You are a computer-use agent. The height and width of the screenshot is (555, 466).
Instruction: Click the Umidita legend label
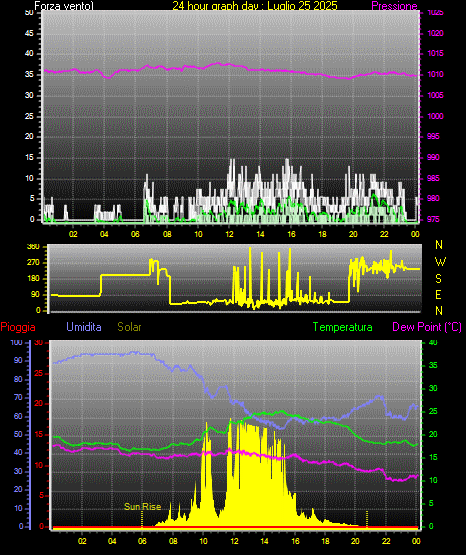(84, 327)
